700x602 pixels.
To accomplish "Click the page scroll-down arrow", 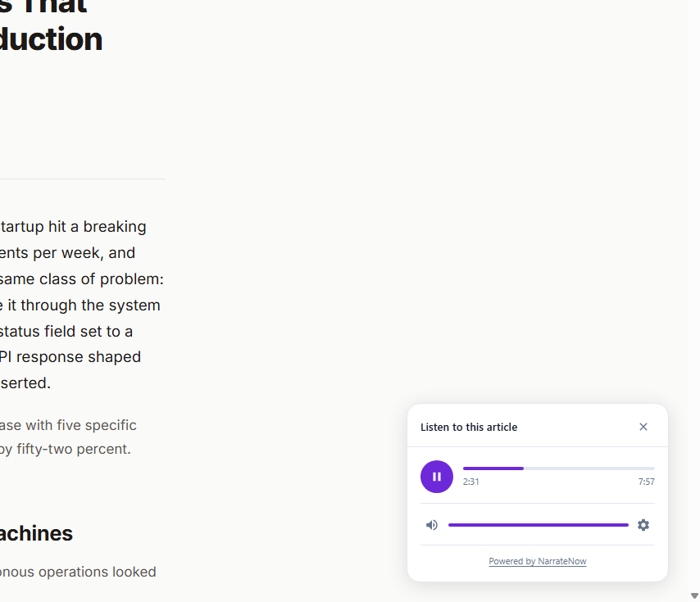I will pos(694,595).
